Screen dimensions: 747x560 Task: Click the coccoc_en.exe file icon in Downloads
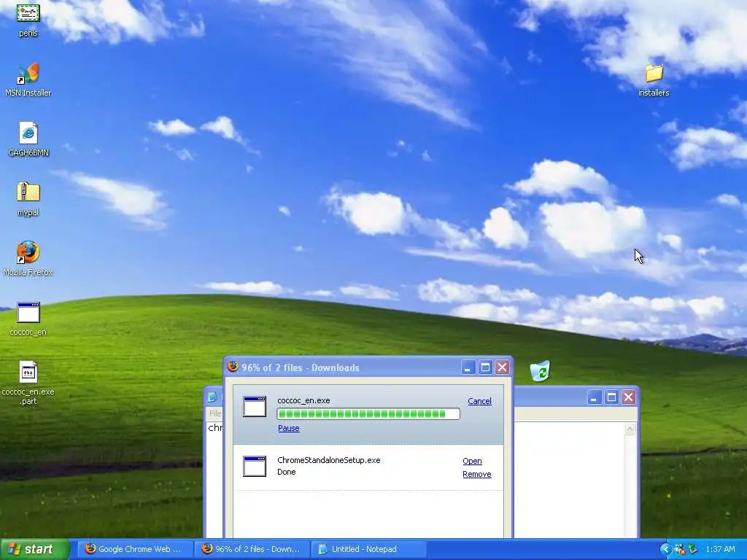coord(255,406)
